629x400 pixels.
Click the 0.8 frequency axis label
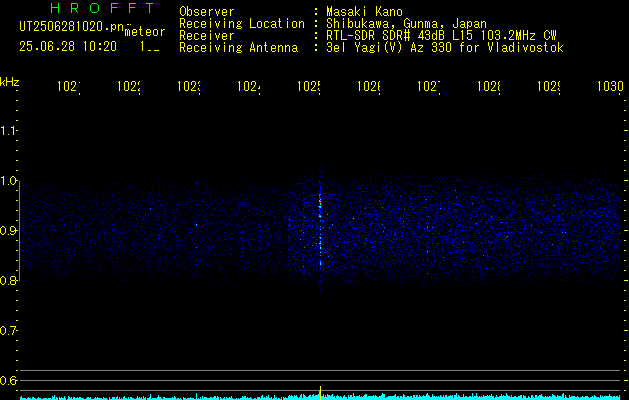pos(9,280)
